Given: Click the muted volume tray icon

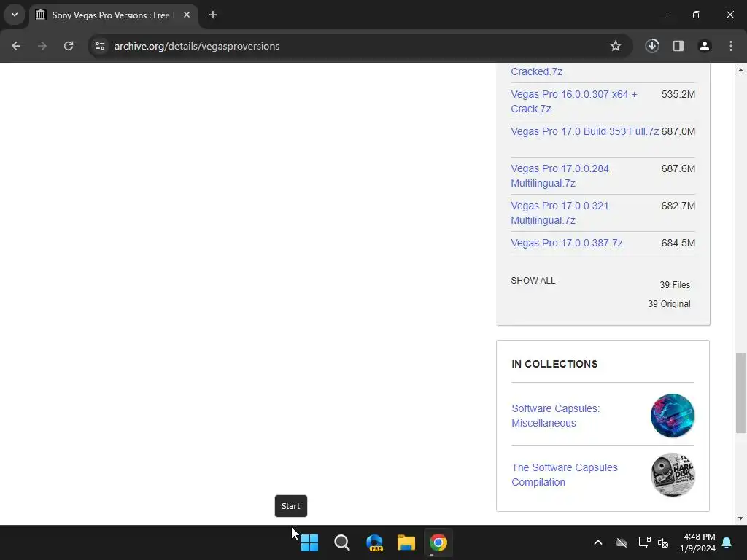Looking at the screenshot, I should pyautogui.click(x=662, y=542).
